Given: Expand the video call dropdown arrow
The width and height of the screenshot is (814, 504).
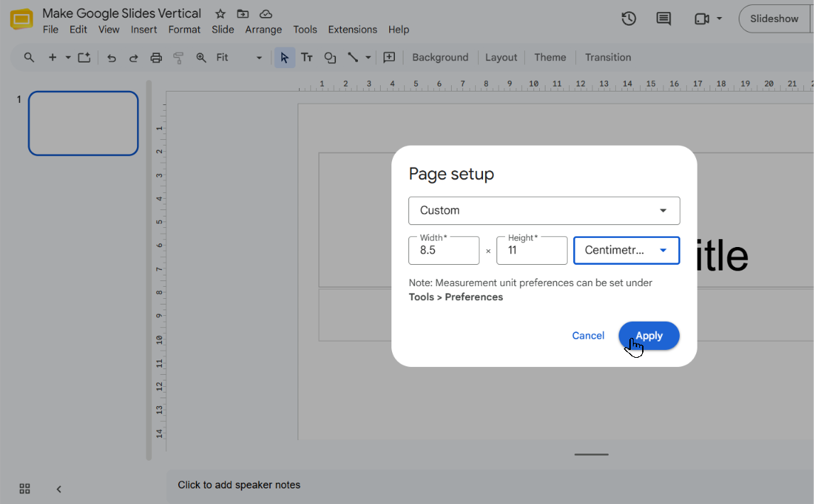Looking at the screenshot, I should click(719, 18).
